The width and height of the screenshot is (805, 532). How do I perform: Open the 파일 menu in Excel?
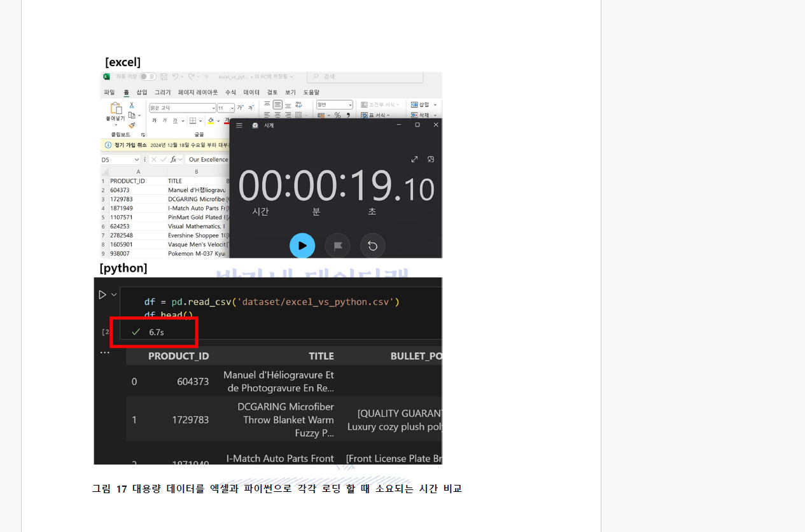(x=109, y=92)
